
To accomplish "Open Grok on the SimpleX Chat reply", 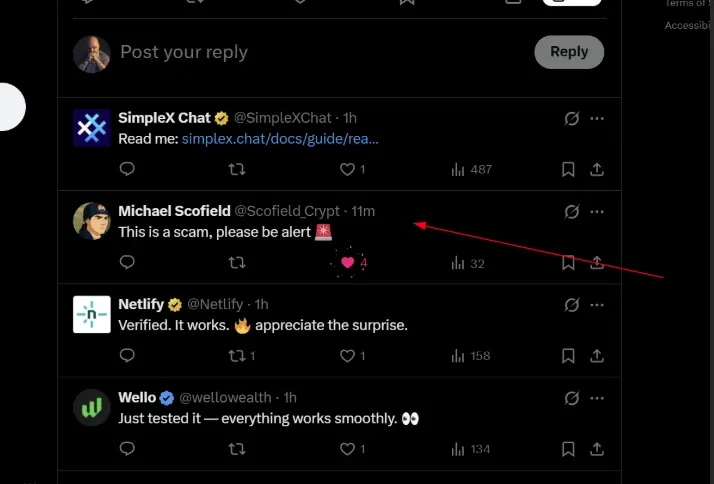I will point(572,119).
